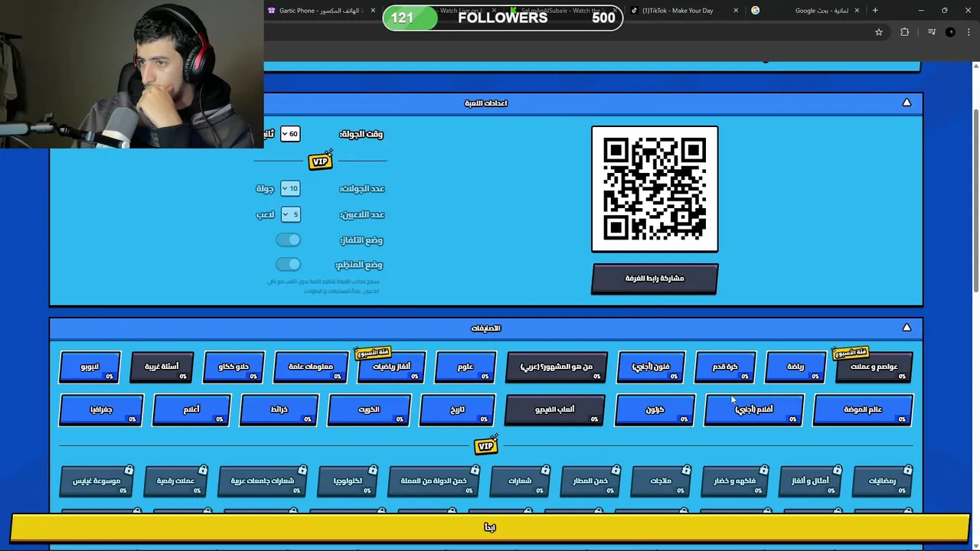Select the فنون (أجنبي) category
Screen dimensions: 980x551
(x=652, y=367)
